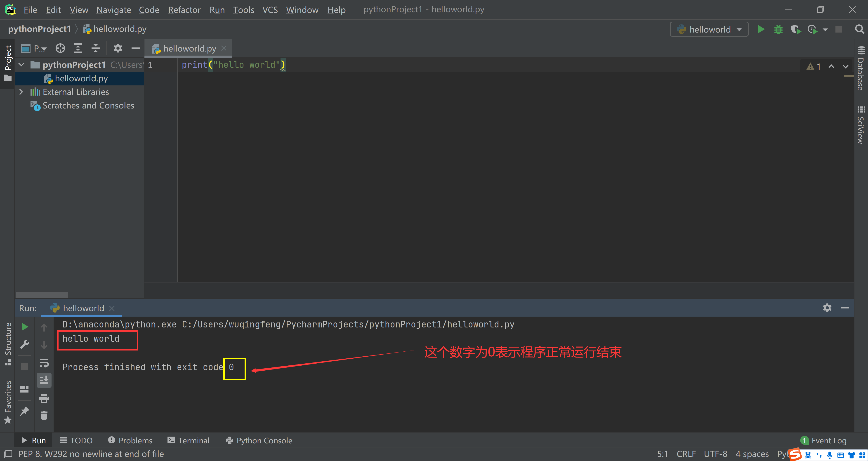Screen dimensions: 868x461
Task: Click the Profile run icon in toolbar
Action: click(x=812, y=29)
